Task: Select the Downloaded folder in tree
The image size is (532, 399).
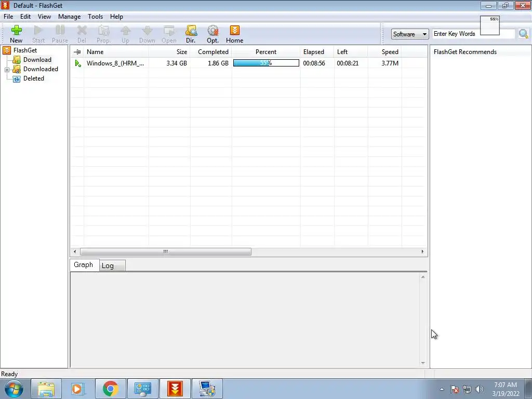Action: coord(41,69)
